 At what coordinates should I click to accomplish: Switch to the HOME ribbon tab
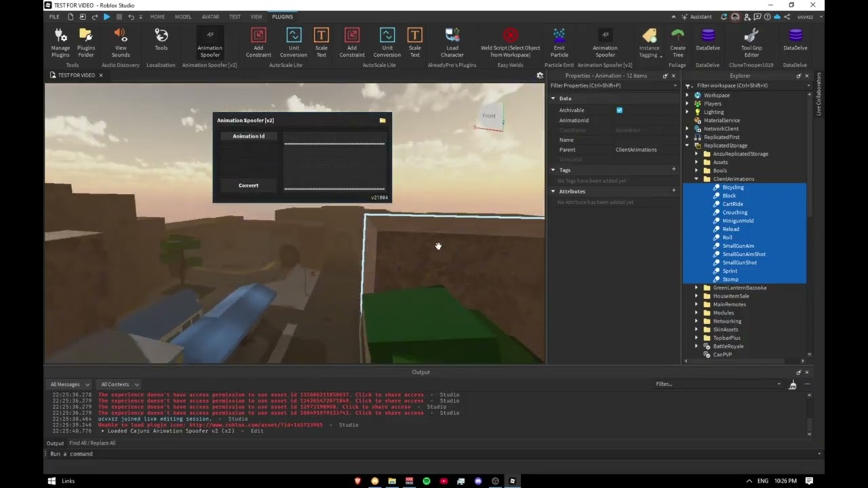point(157,16)
